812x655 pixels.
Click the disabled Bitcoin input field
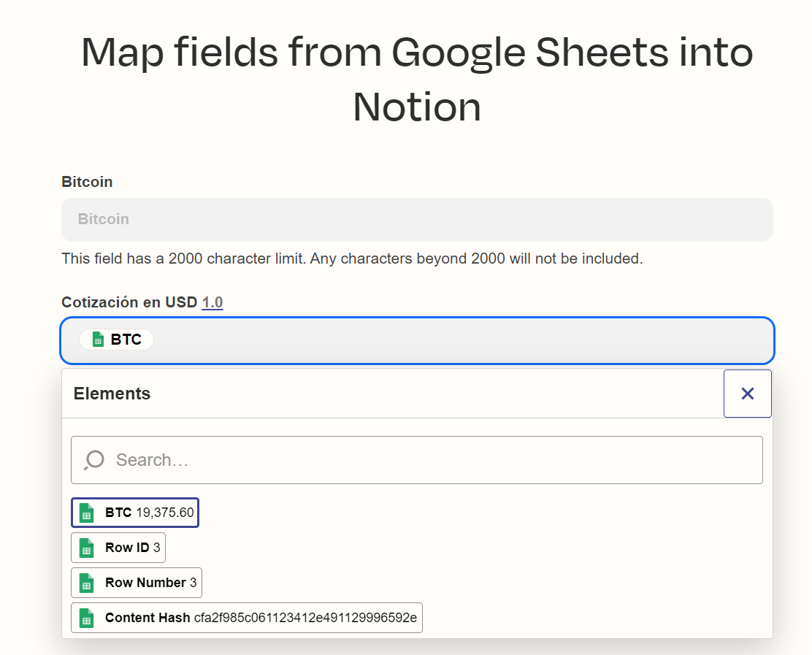[417, 219]
